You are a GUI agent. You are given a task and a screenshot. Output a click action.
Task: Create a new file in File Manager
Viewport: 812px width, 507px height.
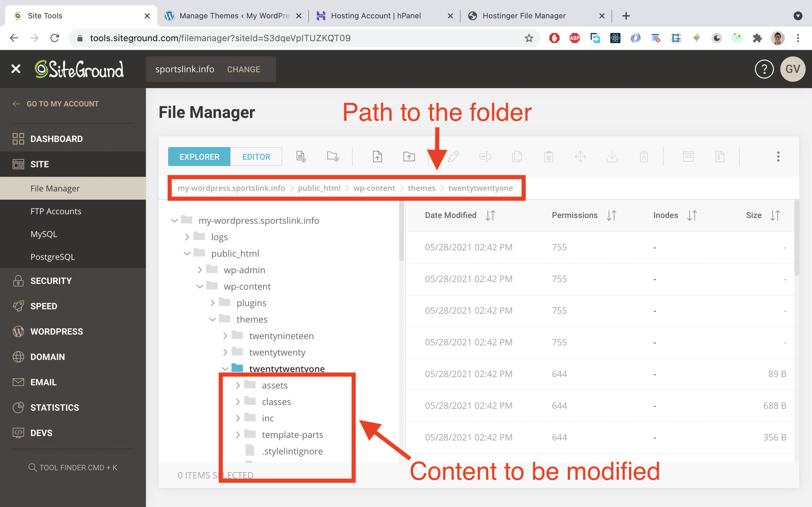click(x=301, y=156)
